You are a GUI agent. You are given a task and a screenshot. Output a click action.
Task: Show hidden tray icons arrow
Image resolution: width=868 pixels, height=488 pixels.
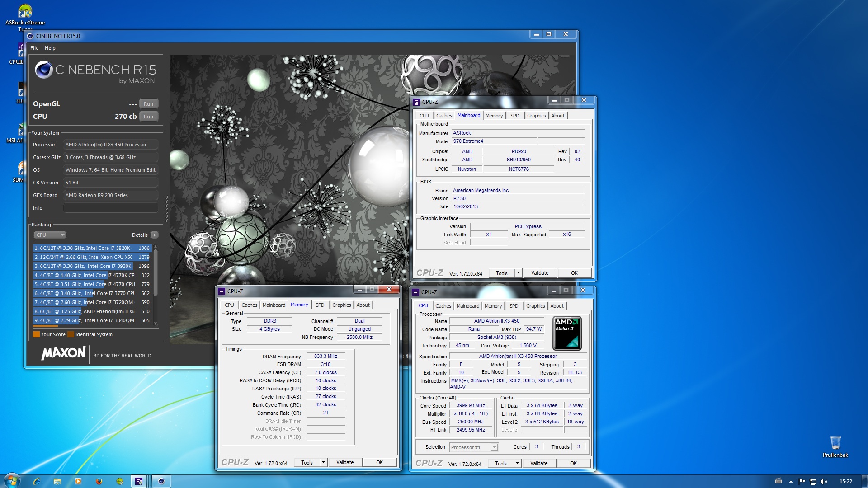[x=791, y=482]
